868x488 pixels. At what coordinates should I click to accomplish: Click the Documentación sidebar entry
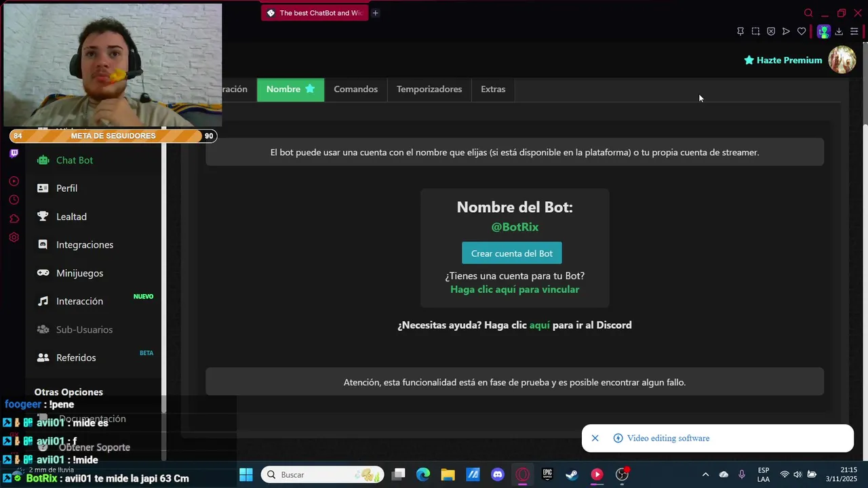[x=92, y=419]
